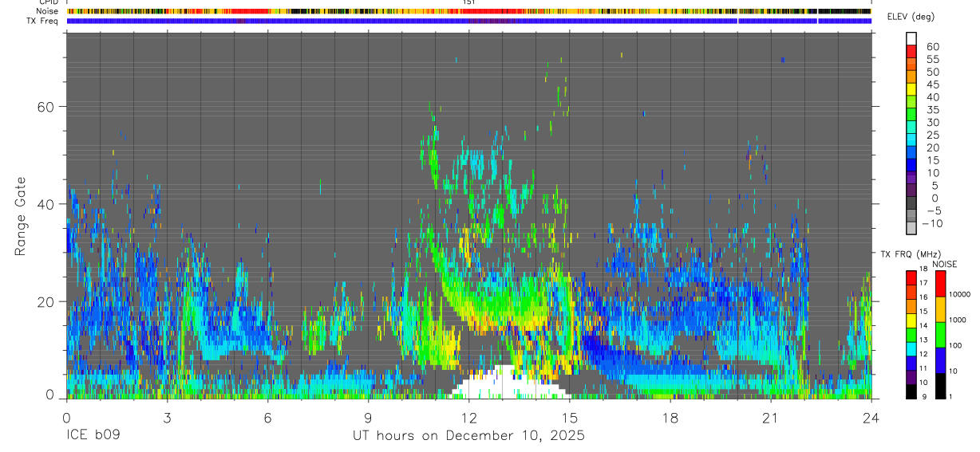Click the green swatch in the TX FRQ colorbar
Viewport: 980px width, 452px height.
[911, 335]
